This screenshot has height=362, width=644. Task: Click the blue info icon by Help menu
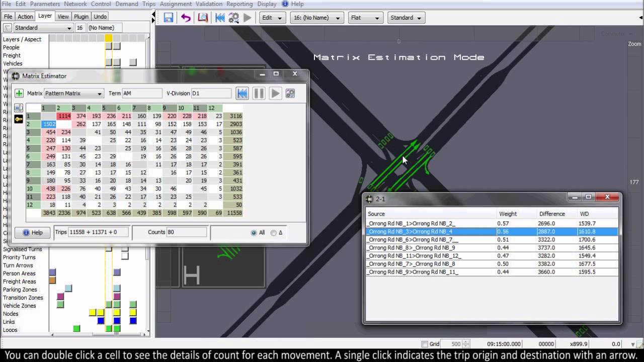[285, 4]
